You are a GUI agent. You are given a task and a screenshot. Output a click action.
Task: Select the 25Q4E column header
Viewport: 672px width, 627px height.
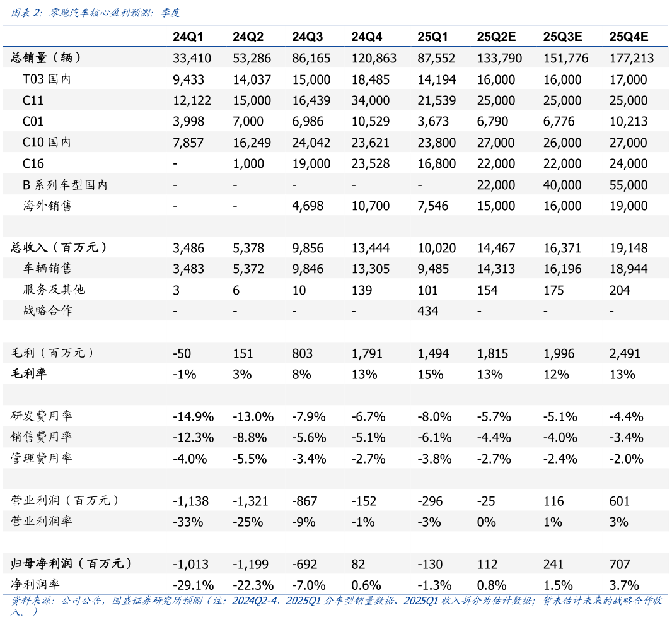(x=627, y=37)
